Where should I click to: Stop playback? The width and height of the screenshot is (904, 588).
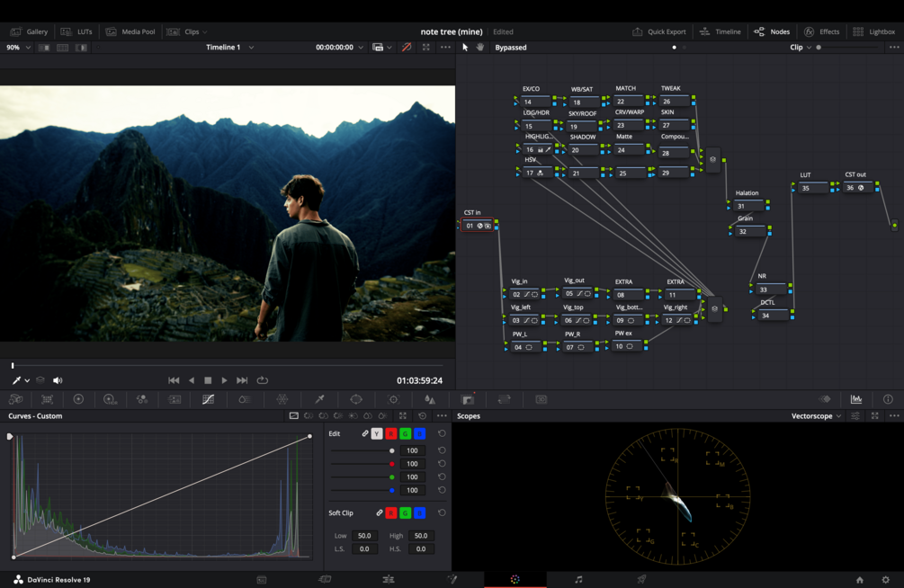coord(208,380)
